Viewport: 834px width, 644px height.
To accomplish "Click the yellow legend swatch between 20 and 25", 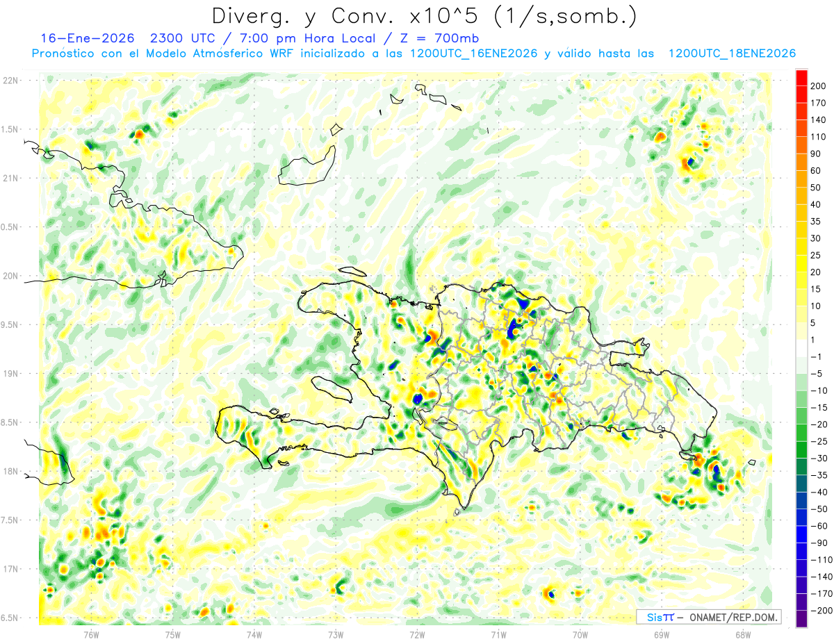I will click(x=801, y=264).
